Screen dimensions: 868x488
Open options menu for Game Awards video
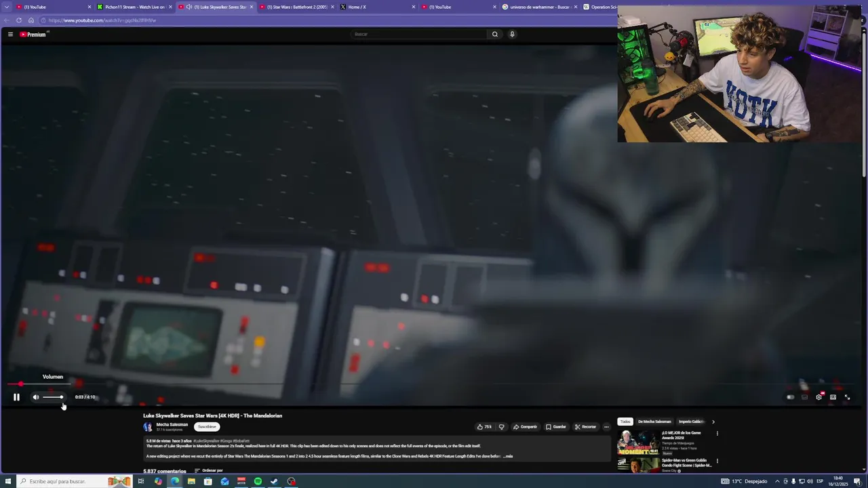[717, 434]
